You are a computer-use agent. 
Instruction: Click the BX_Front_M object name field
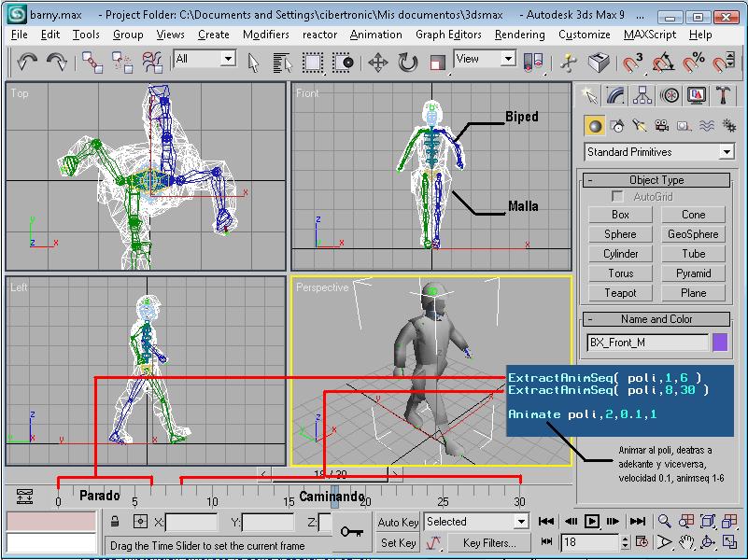pos(647,343)
